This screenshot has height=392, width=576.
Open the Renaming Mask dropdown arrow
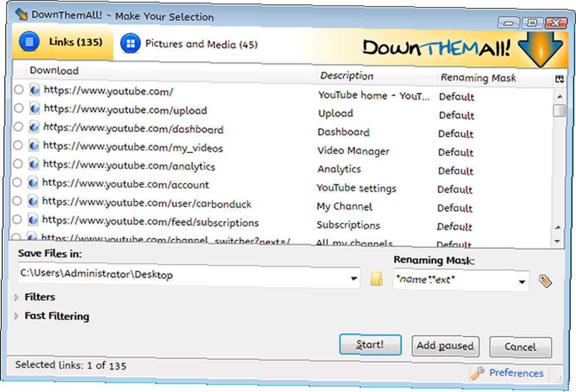(x=522, y=281)
